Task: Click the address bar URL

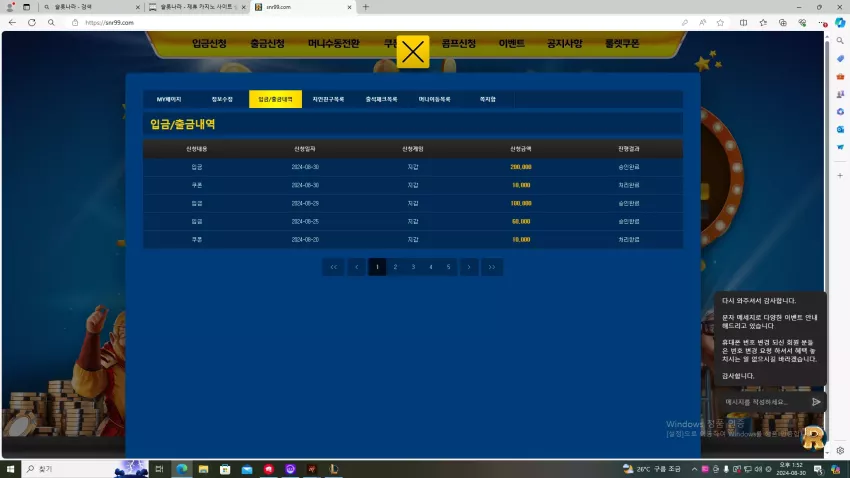Action: [x=110, y=23]
